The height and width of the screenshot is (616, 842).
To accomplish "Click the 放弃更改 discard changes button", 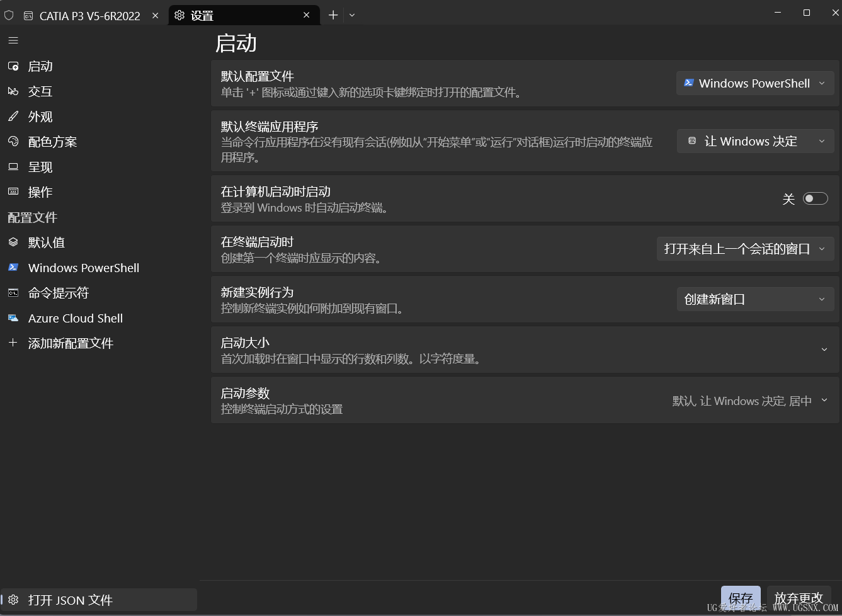I will (x=799, y=598).
